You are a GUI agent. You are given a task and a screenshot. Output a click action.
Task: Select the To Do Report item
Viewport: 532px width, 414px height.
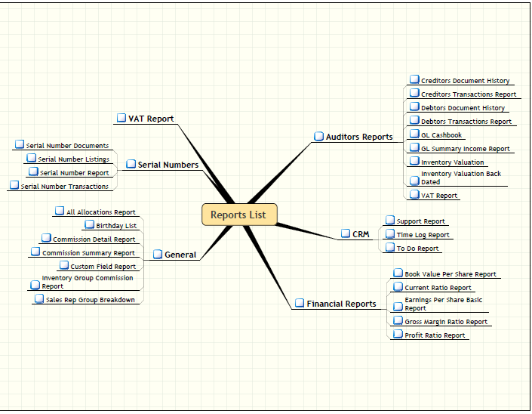click(x=417, y=249)
